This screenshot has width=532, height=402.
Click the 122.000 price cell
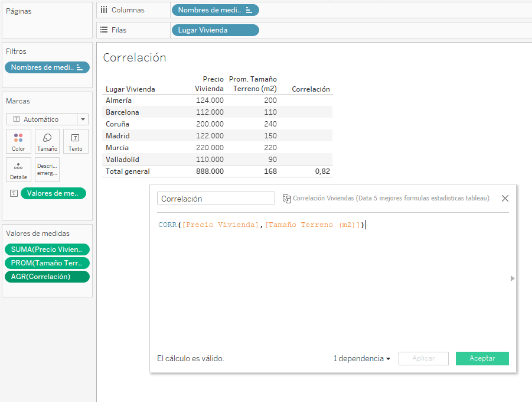pyautogui.click(x=210, y=136)
